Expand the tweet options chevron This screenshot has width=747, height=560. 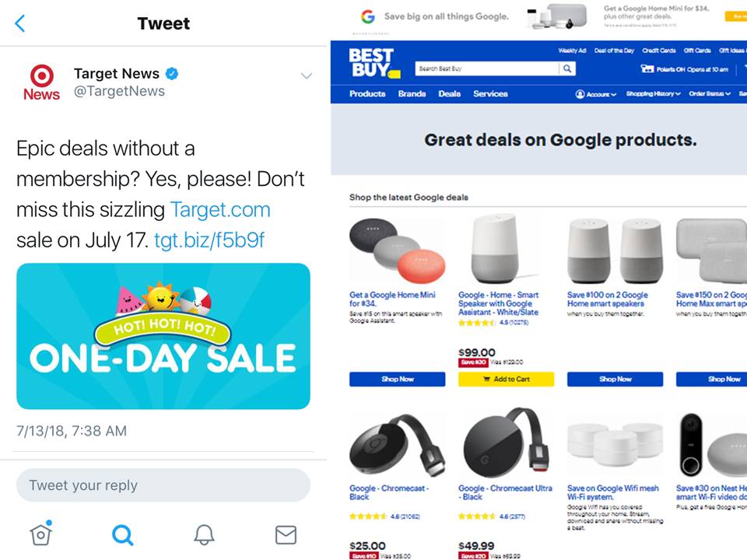click(307, 75)
